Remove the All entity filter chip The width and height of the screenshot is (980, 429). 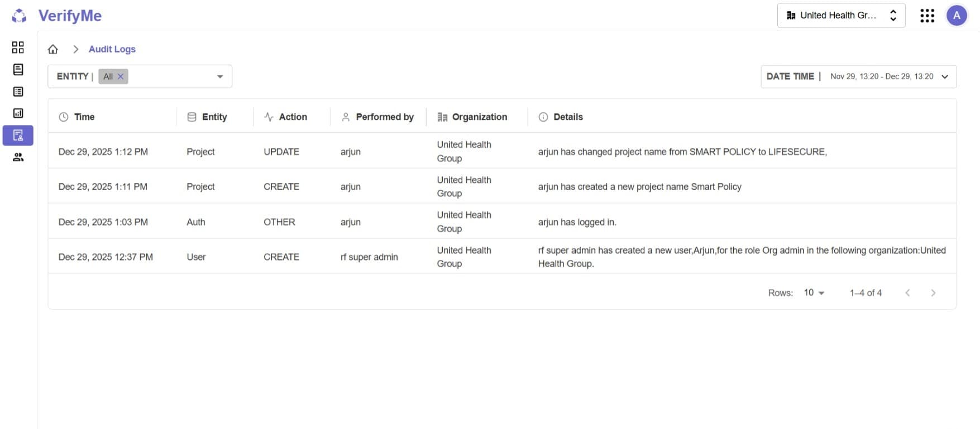121,76
